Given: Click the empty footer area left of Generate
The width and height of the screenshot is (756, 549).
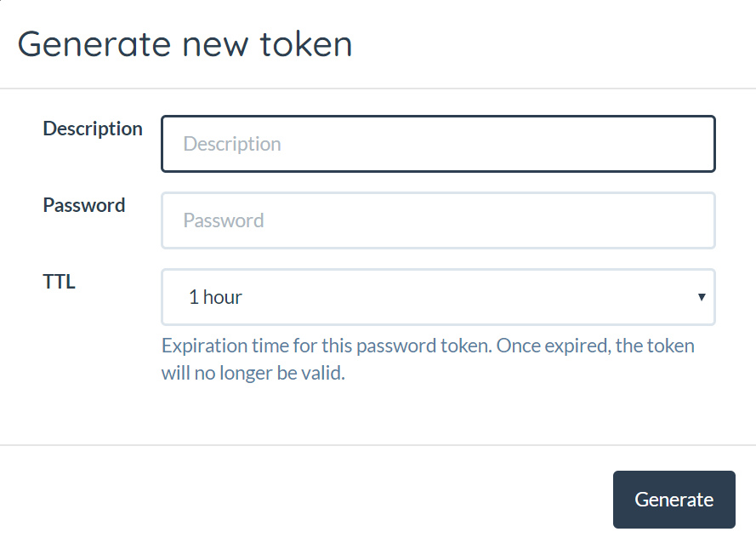Looking at the screenshot, I should (306, 500).
